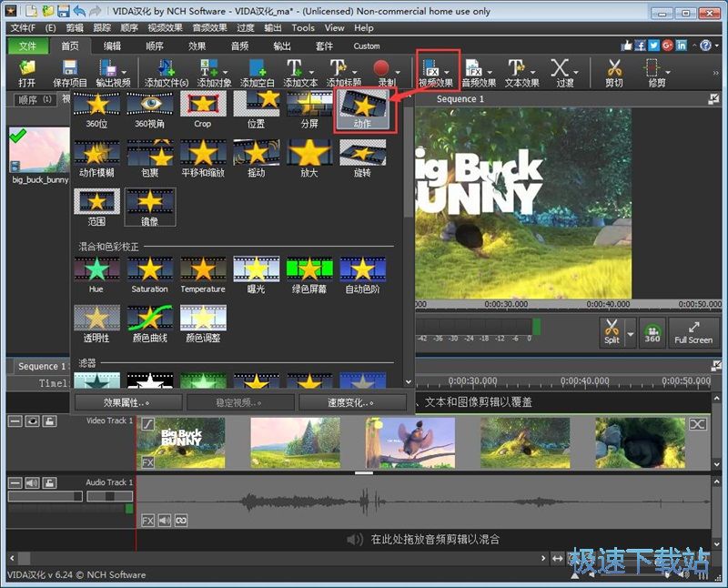Select the 范围 effect
728x588 pixels.
coord(96,208)
